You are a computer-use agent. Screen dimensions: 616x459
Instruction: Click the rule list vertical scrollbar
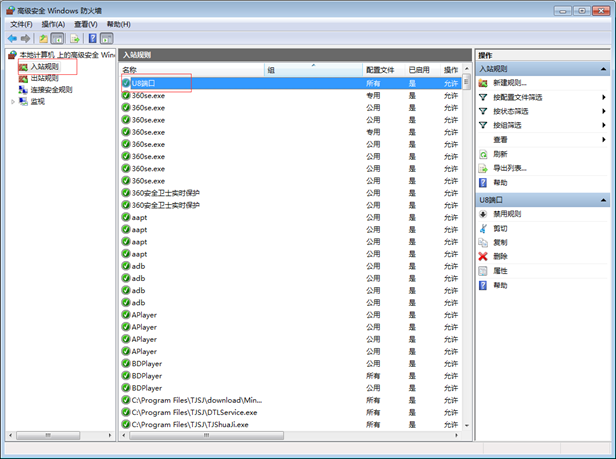point(467,250)
